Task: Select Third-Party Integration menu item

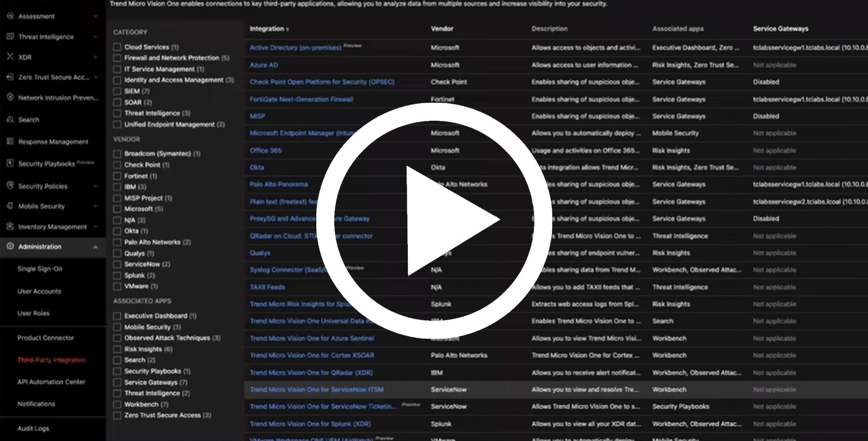Action: pos(52,360)
